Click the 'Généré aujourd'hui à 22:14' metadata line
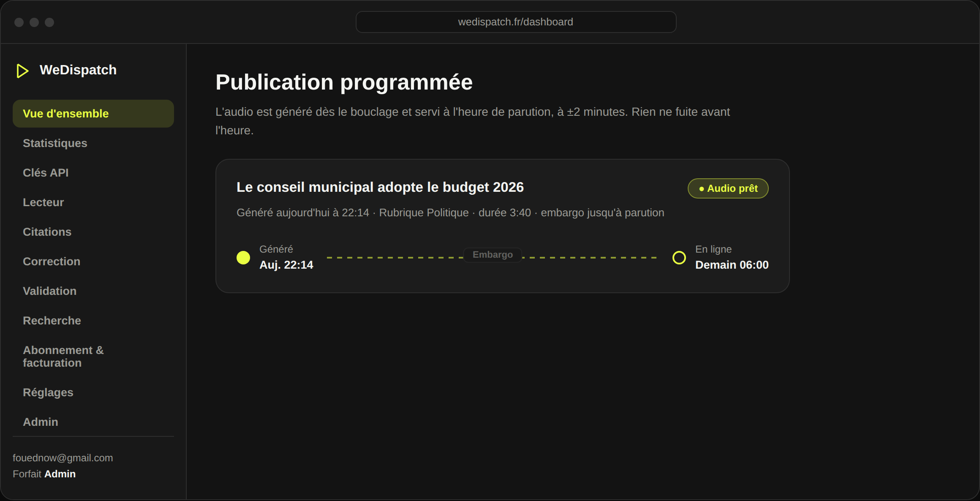980x501 pixels. 450,212
